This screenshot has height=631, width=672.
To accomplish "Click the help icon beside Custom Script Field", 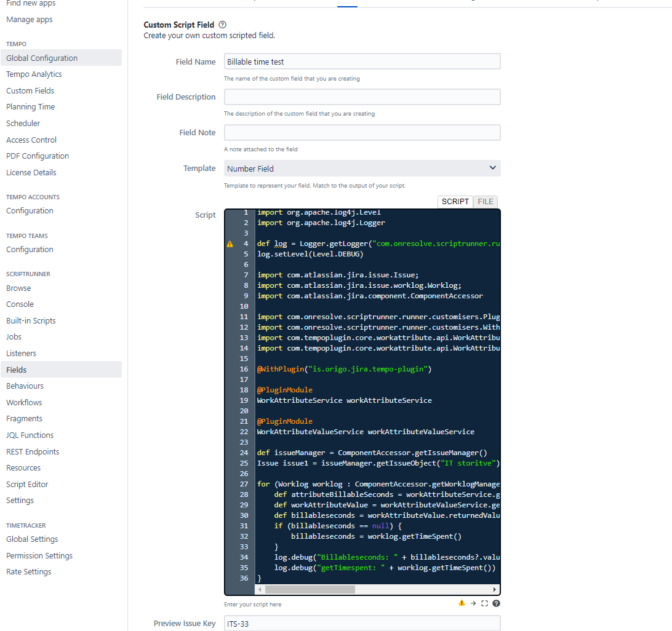I will 222,25.
